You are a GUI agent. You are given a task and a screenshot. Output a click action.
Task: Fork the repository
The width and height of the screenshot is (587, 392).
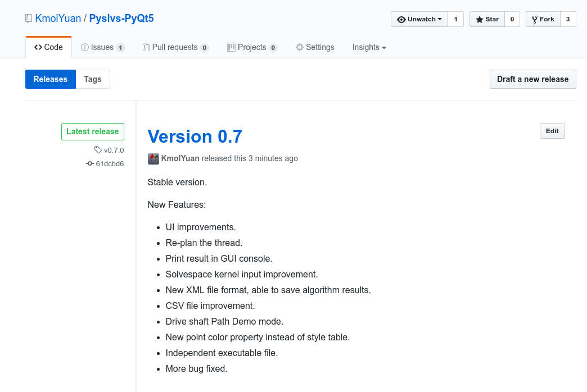(x=543, y=19)
